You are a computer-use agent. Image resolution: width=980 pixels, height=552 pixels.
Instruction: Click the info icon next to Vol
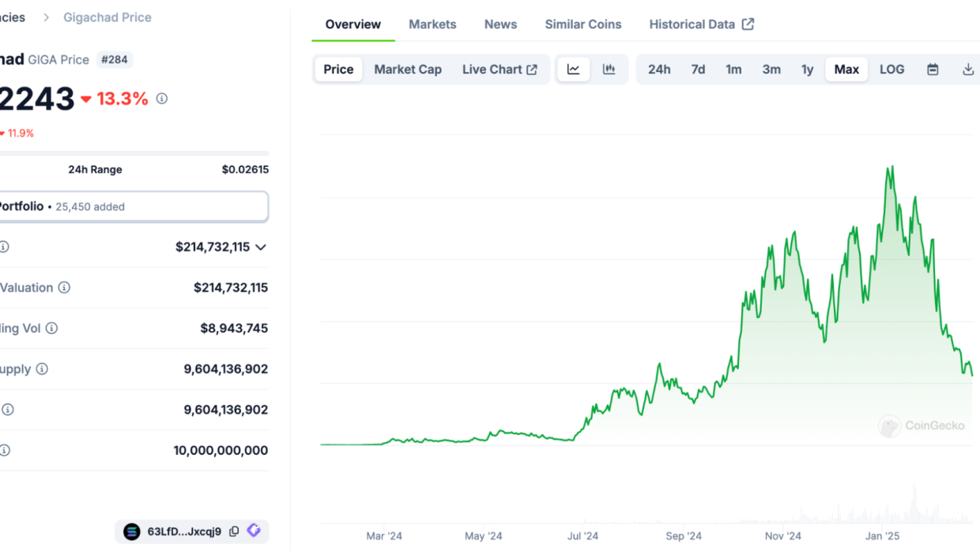tap(51, 328)
